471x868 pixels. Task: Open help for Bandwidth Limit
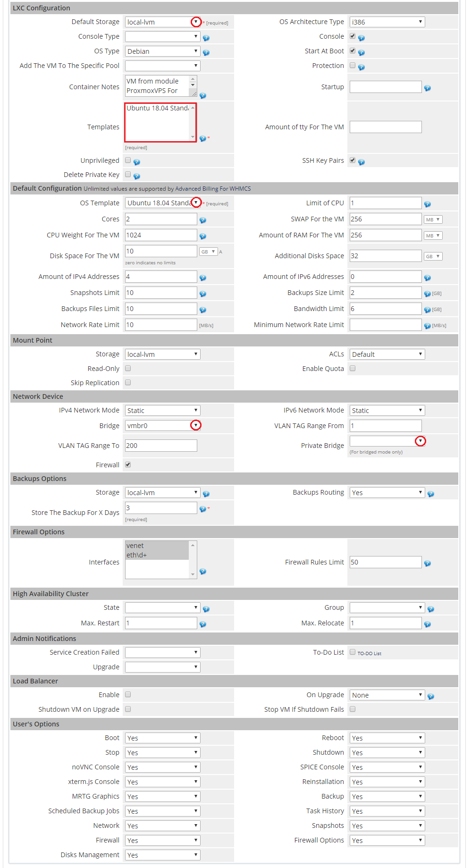(x=428, y=310)
